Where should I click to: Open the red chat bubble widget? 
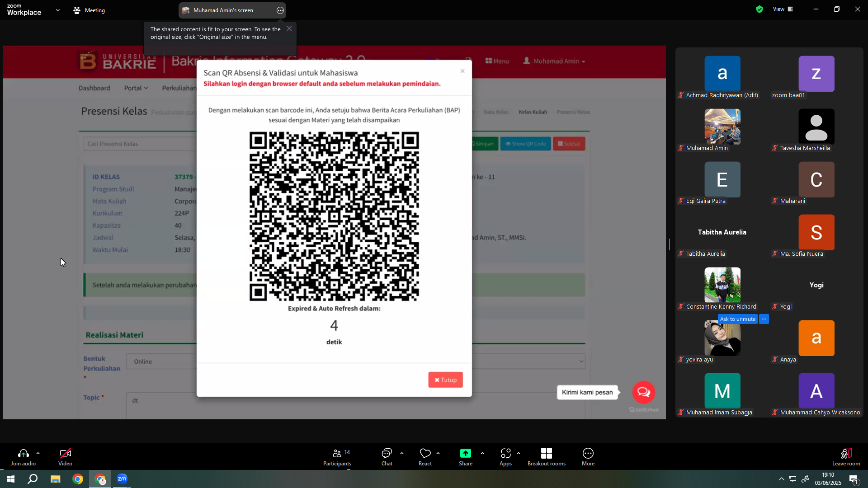[x=644, y=392]
